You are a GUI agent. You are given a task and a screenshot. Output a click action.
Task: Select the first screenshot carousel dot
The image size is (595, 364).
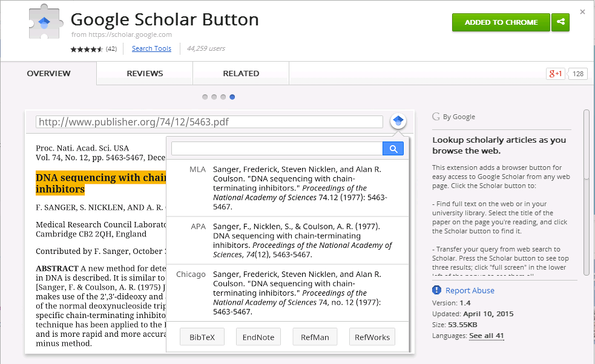tap(205, 97)
